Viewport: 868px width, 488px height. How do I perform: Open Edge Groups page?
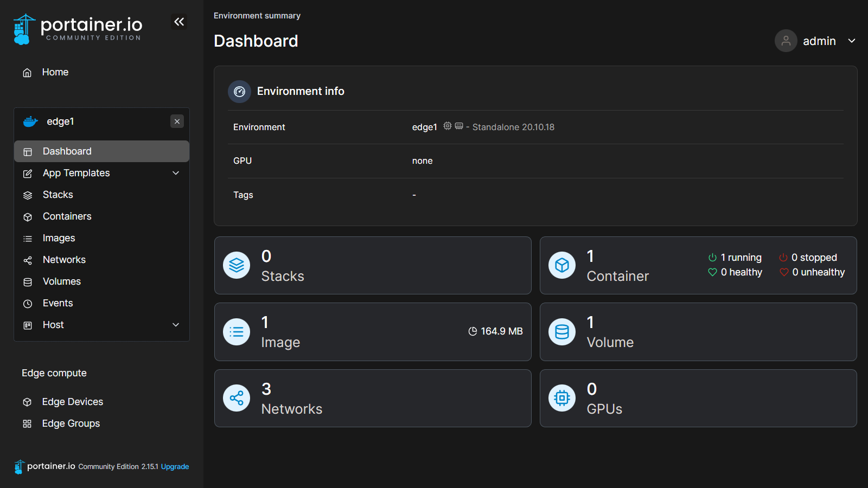[71, 423]
